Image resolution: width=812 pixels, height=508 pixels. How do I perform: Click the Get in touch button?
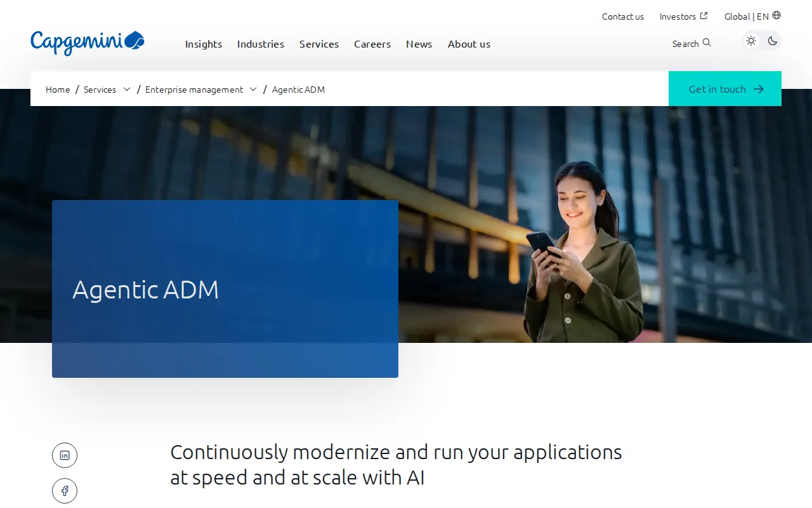coord(725,89)
